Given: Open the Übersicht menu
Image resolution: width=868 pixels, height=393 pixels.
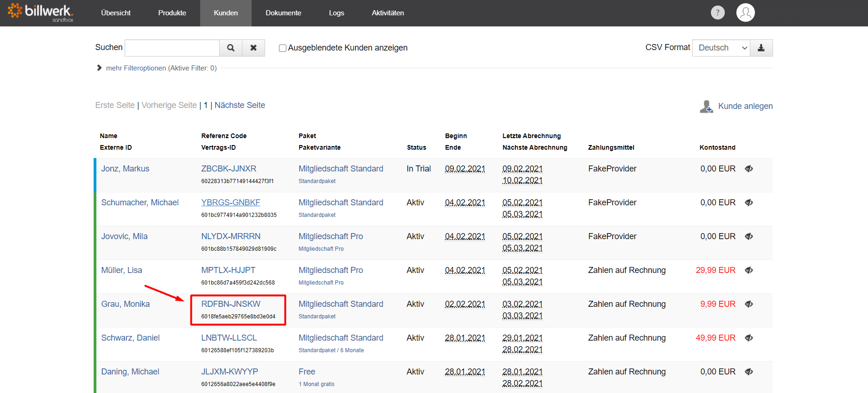Looking at the screenshot, I should (x=116, y=13).
